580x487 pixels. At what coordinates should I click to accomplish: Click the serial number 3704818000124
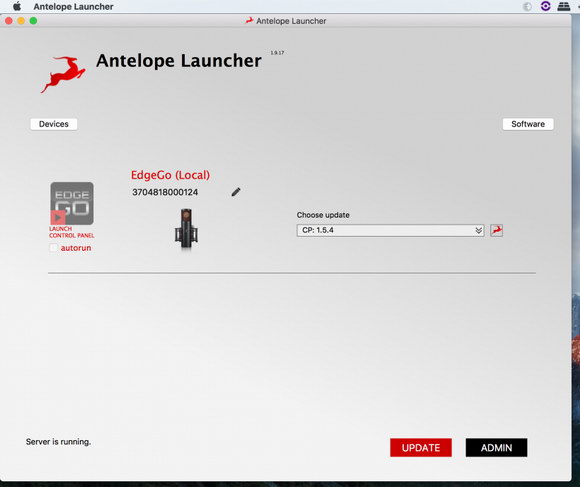[x=165, y=192]
